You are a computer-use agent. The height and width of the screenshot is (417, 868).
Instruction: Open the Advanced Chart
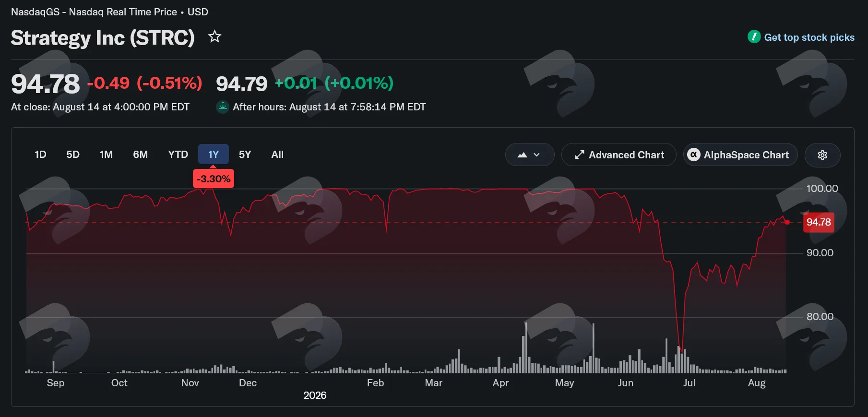click(x=619, y=155)
